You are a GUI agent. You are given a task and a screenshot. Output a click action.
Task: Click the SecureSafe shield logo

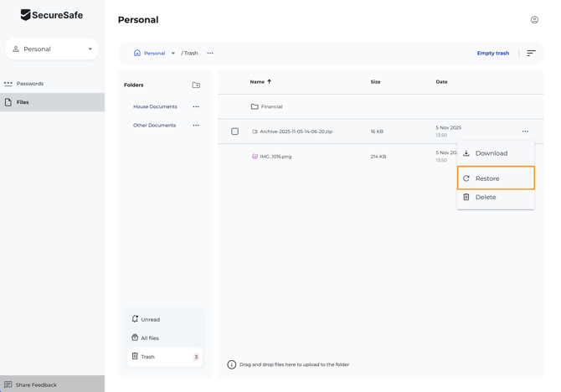(x=26, y=15)
